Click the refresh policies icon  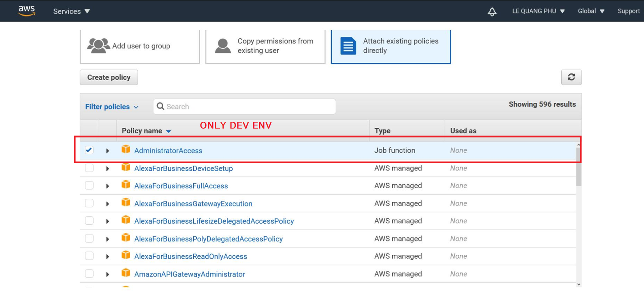coord(571,77)
